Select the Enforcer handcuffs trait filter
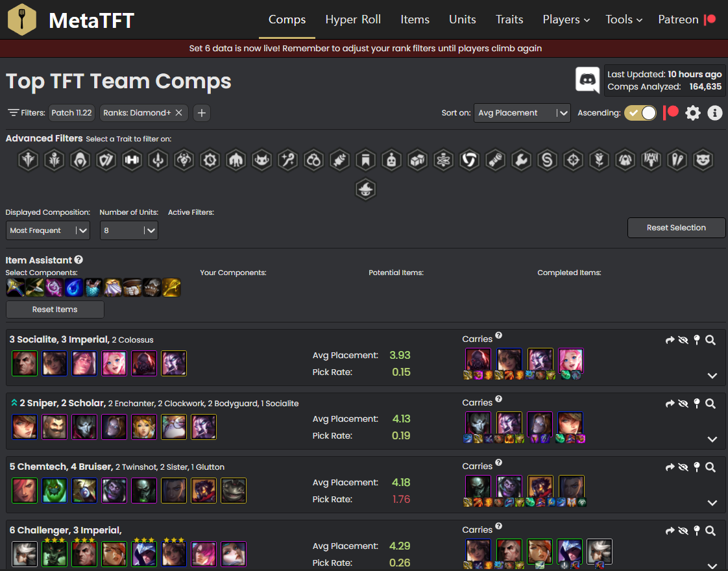The height and width of the screenshot is (571, 728). 314,160
